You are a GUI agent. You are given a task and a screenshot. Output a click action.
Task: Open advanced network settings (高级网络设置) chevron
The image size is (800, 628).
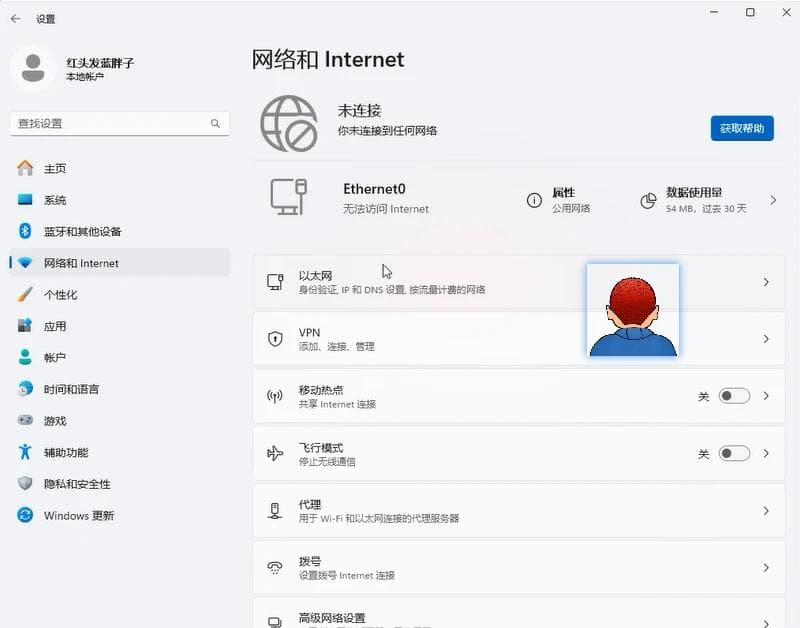click(766, 622)
